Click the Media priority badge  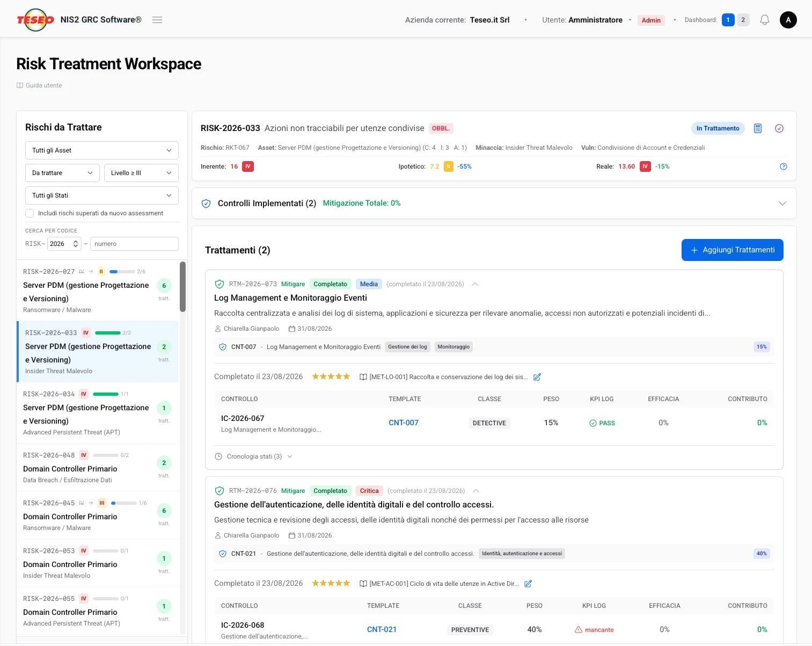click(369, 284)
